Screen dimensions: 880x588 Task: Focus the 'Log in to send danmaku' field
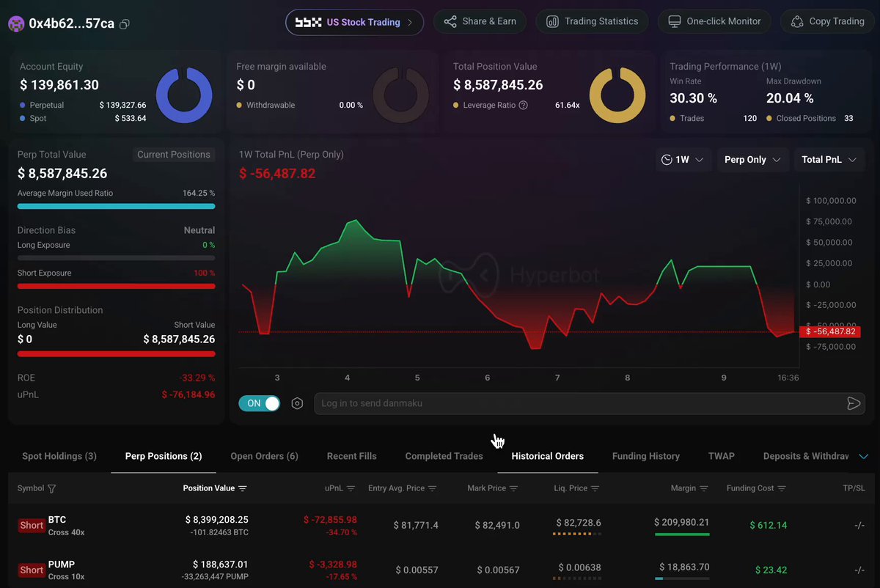coord(590,403)
